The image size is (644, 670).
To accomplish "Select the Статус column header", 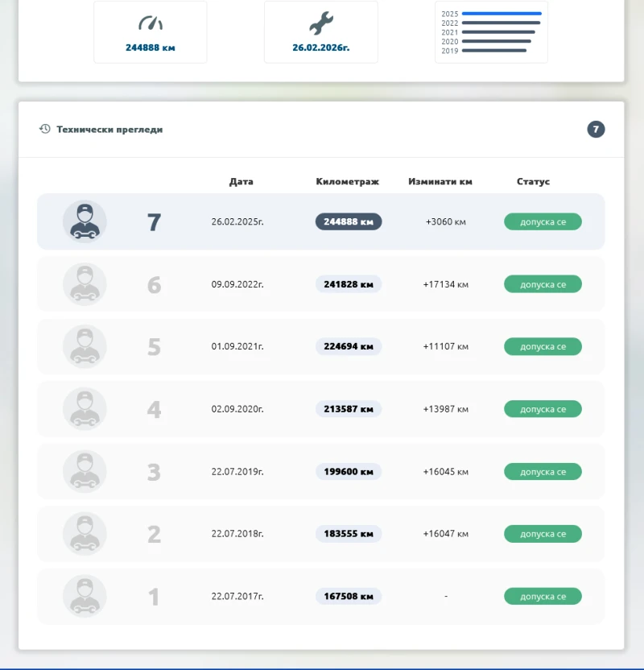I will pos(533,181).
